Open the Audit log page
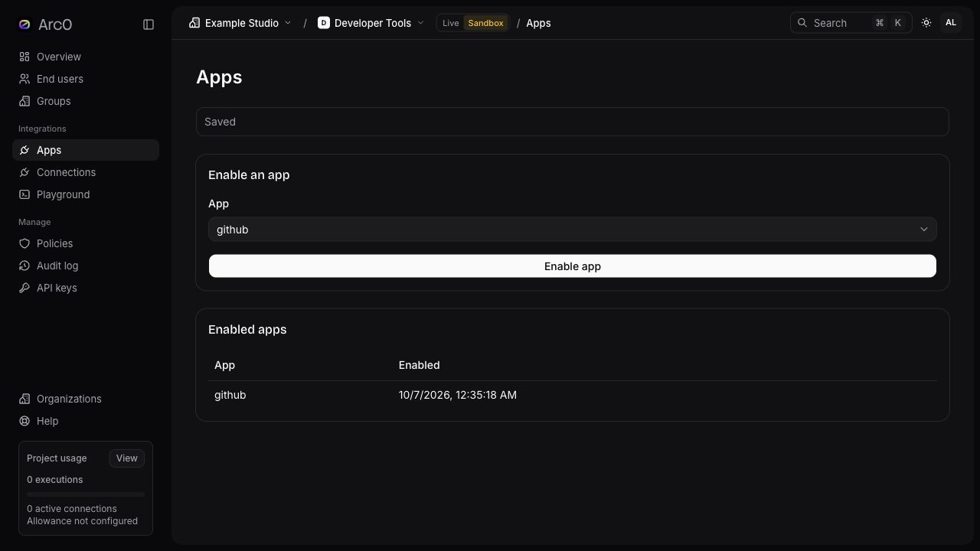The image size is (980, 551). [86, 266]
